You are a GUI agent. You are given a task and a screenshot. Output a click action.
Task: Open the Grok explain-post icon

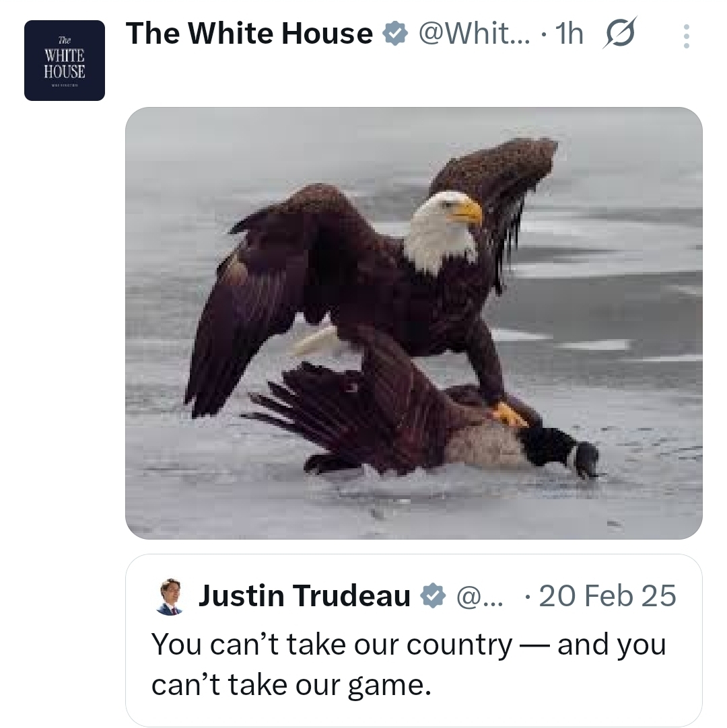coord(621,34)
